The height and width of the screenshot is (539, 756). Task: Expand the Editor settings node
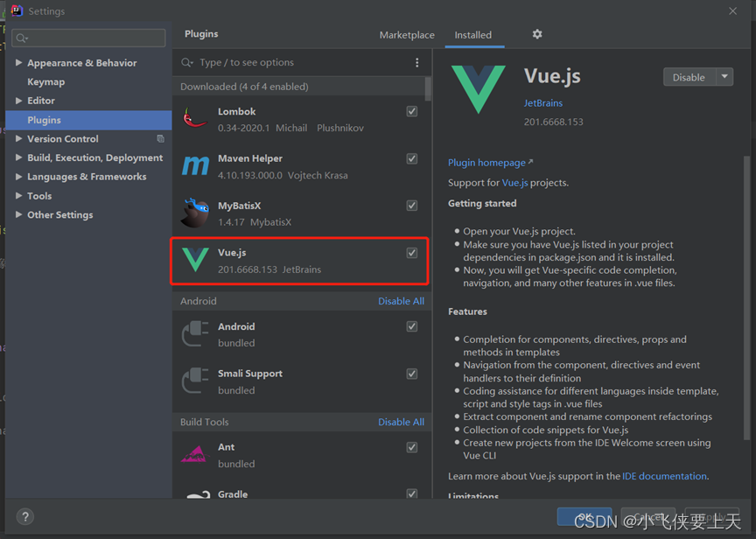18,101
